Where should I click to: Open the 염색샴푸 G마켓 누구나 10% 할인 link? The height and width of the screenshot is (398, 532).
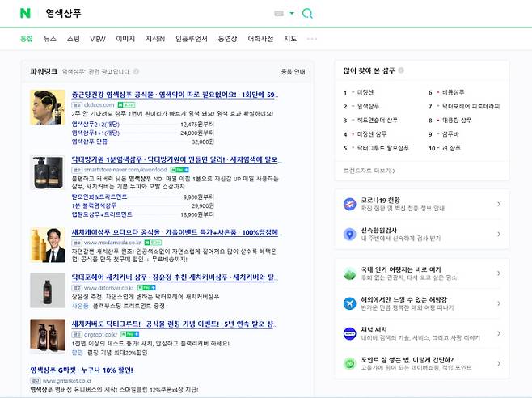(82, 370)
